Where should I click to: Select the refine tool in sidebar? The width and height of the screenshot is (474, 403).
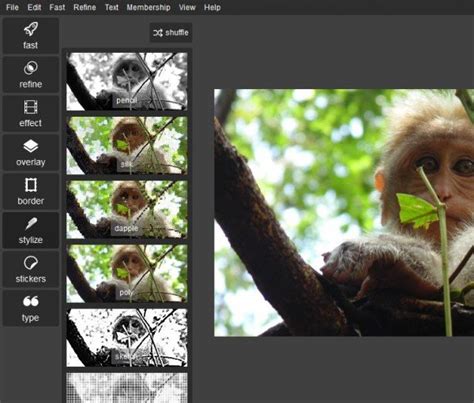[31, 75]
